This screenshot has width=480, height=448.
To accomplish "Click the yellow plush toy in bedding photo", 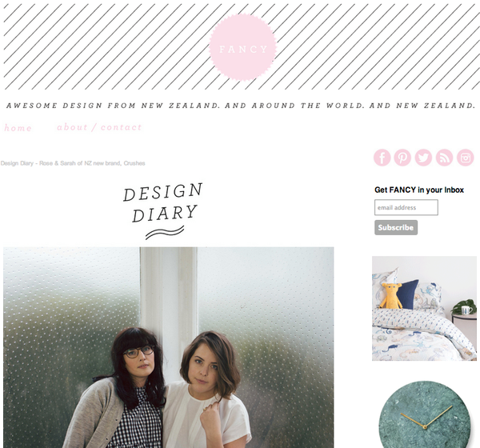I will click(391, 295).
